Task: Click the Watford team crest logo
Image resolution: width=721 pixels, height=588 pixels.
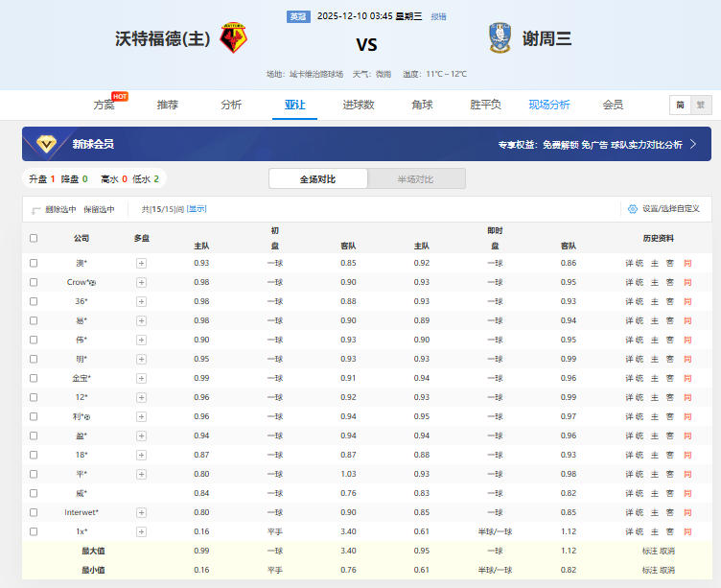Action: point(232,39)
